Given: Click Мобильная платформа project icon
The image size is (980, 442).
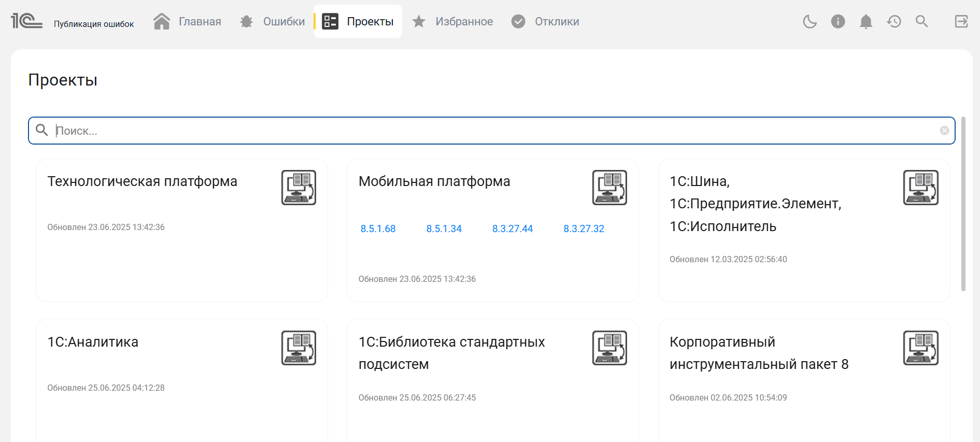Looking at the screenshot, I should 609,188.
